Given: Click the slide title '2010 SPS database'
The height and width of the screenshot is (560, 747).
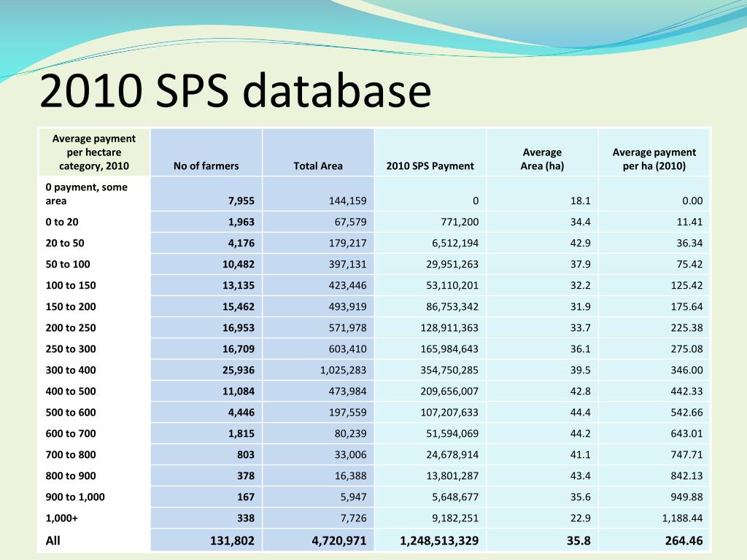Looking at the screenshot, I should (x=236, y=90).
